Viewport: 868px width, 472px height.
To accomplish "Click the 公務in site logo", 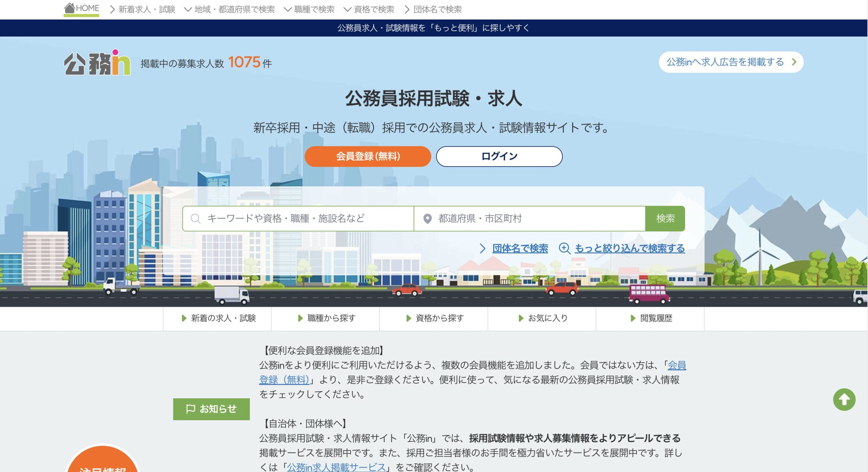I will pos(97,63).
